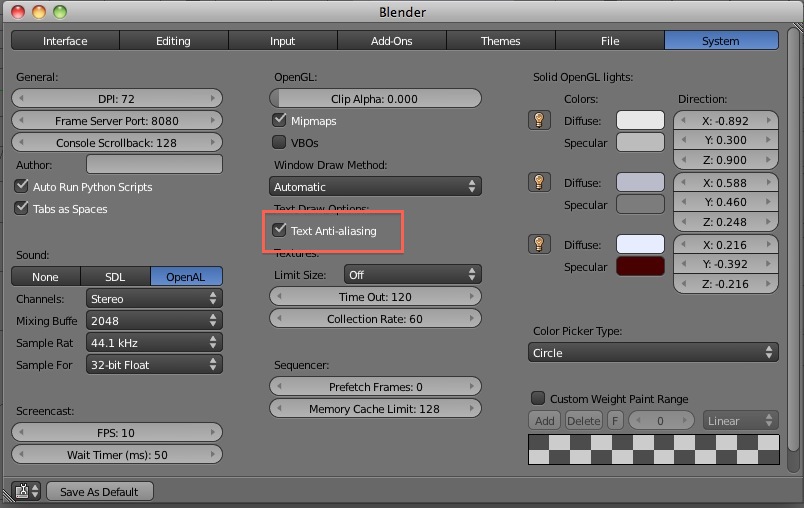This screenshot has width=804, height=508.
Task: Click first light Specular color swatch
Action: point(640,142)
